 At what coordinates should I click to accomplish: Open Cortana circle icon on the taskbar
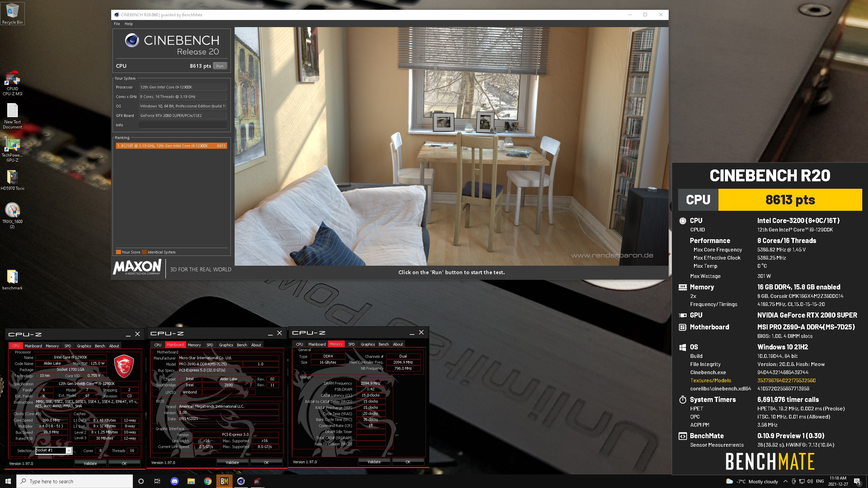point(141,481)
